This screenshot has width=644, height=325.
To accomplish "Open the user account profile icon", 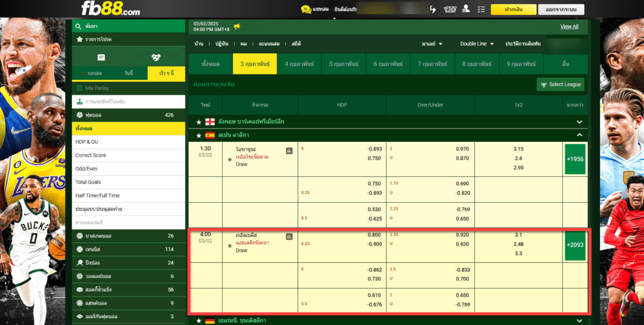I will tap(466, 9).
